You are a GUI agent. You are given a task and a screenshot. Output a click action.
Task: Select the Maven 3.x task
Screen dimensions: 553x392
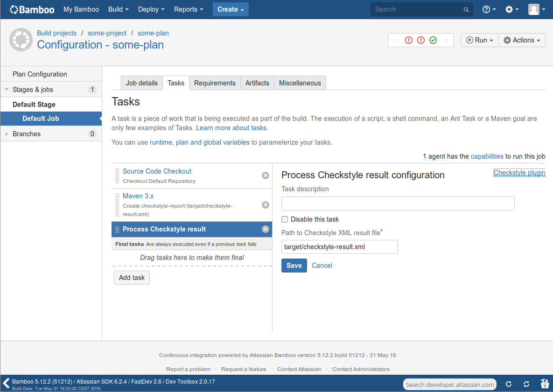tap(138, 196)
